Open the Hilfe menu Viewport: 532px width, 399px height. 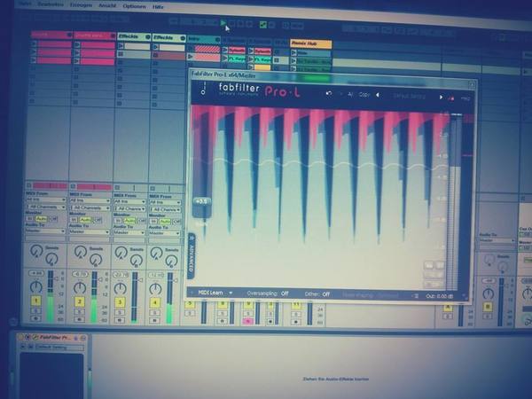tap(158, 7)
